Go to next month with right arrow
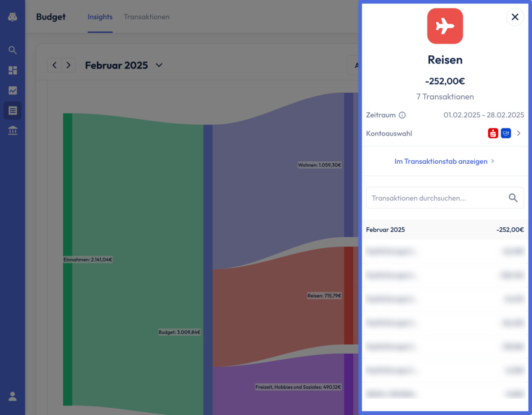The image size is (532, 415). tap(68, 65)
